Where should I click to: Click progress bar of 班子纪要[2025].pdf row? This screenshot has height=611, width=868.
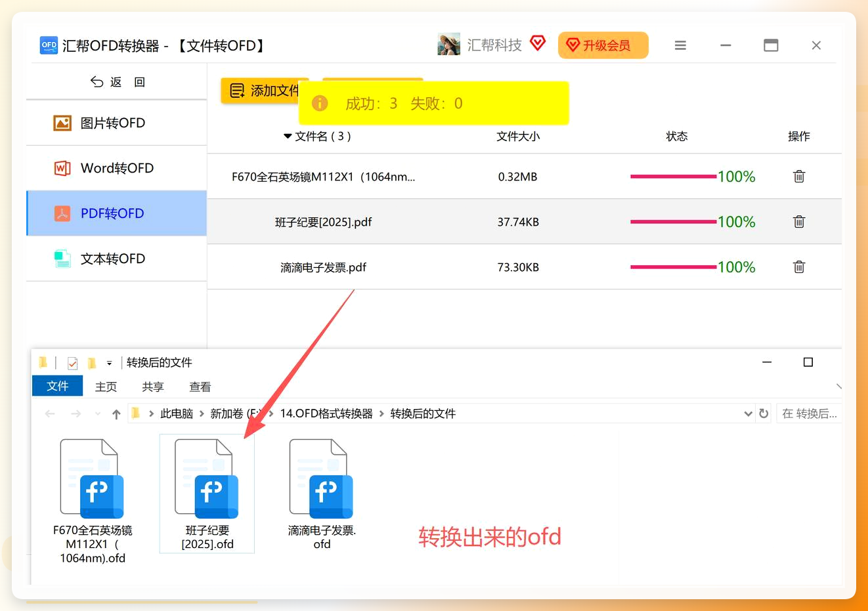pos(673,222)
